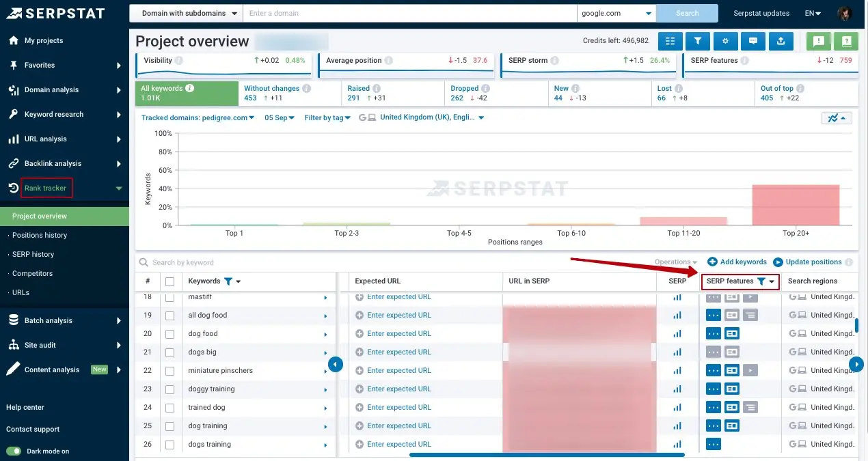Click the Top 20+ bar in chart
This screenshot has width=868, height=461.
point(796,205)
